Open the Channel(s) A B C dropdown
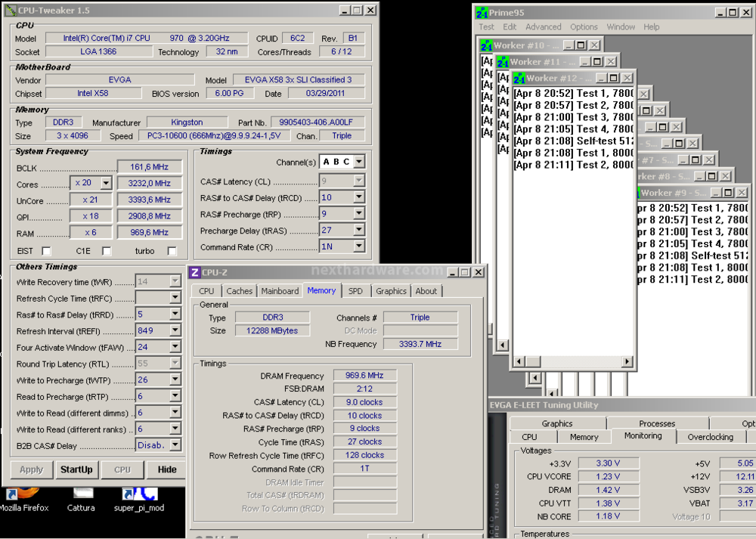The height and width of the screenshot is (539, 756). 359,162
